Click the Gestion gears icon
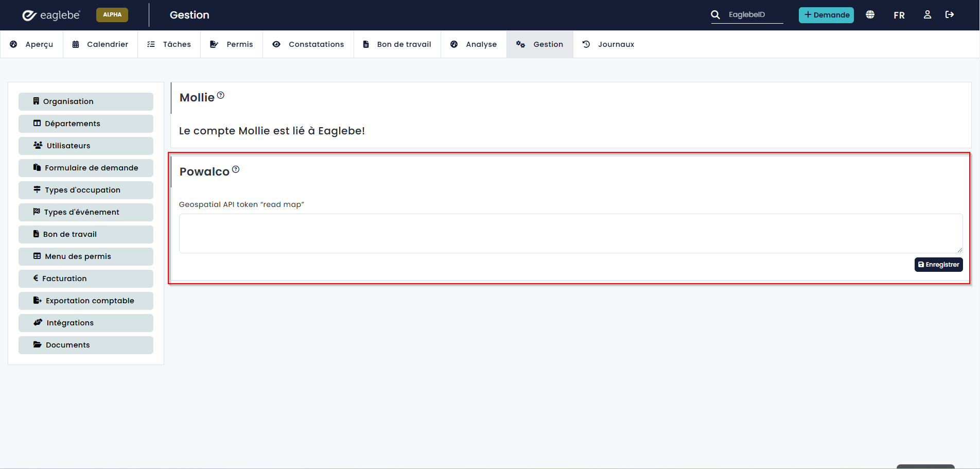The height and width of the screenshot is (469, 980). point(520,44)
